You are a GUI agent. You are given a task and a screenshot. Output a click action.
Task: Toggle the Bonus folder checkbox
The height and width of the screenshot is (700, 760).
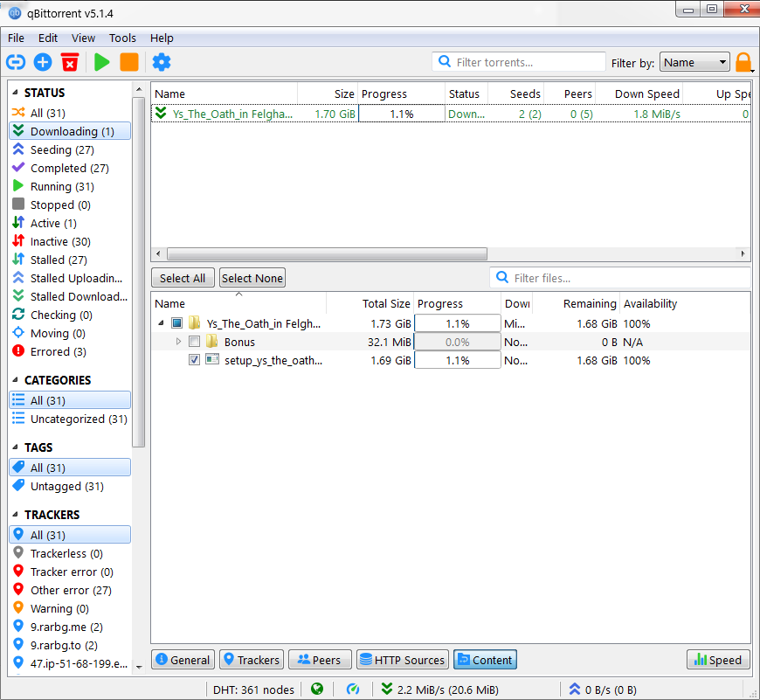(x=195, y=342)
